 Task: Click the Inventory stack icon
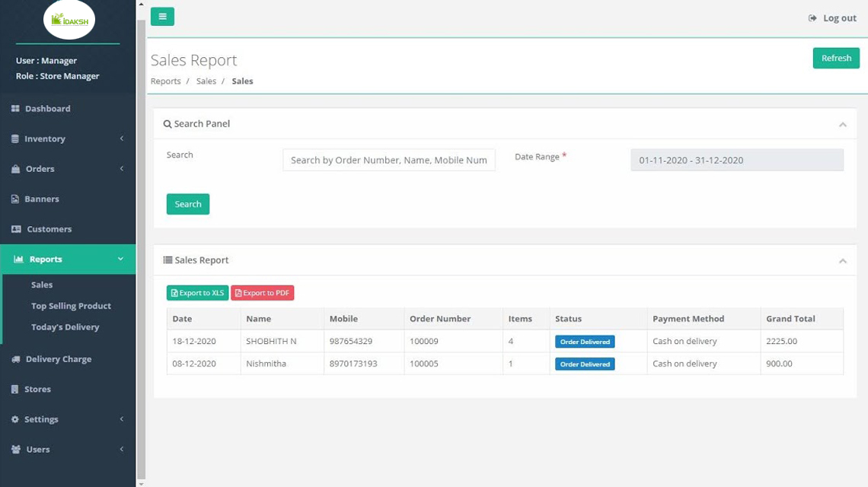(x=15, y=139)
